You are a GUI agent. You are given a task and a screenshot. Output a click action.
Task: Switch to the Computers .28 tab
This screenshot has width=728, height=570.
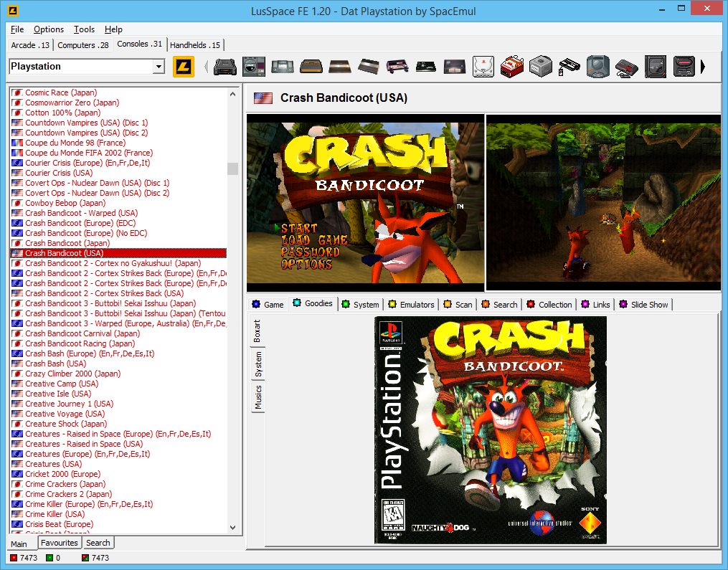83,45
